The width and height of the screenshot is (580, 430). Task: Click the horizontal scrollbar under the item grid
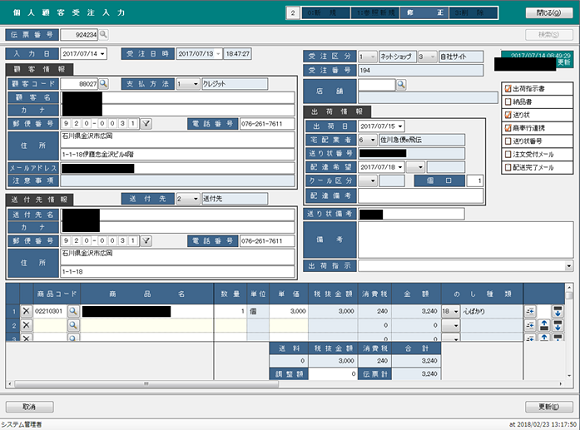click(x=286, y=384)
